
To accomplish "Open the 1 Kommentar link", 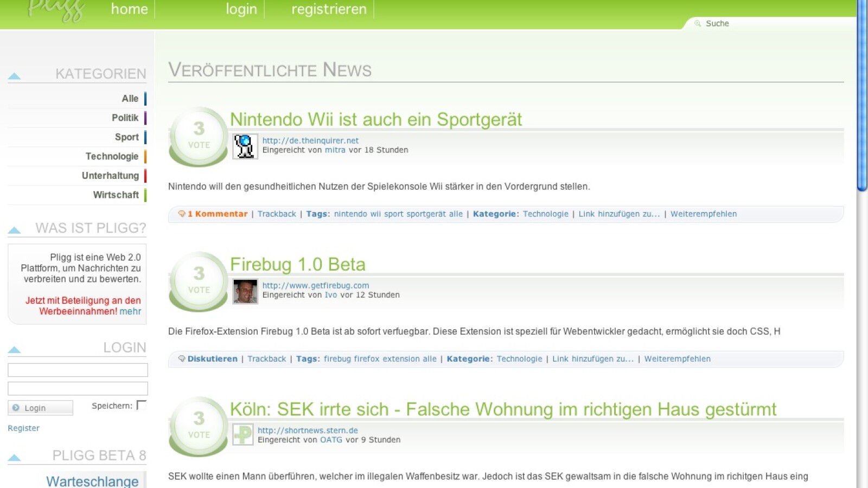I will tap(217, 214).
